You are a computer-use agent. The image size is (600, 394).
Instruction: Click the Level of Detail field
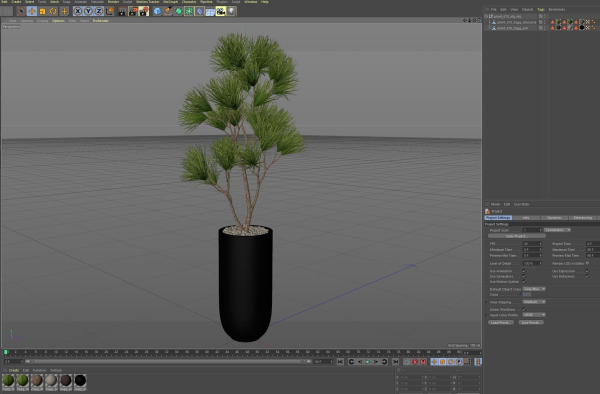[x=532, y=263]
